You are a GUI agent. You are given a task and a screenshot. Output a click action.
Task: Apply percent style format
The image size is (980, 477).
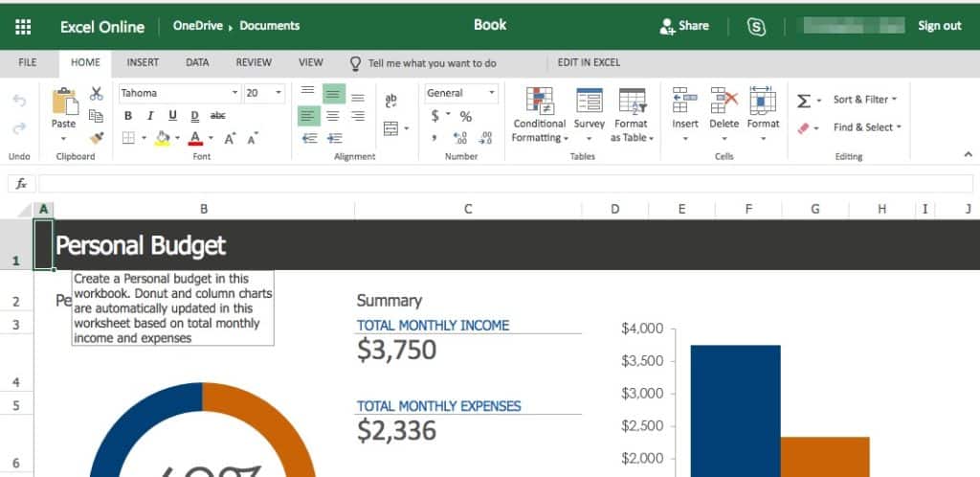click(x=466, y=116)
